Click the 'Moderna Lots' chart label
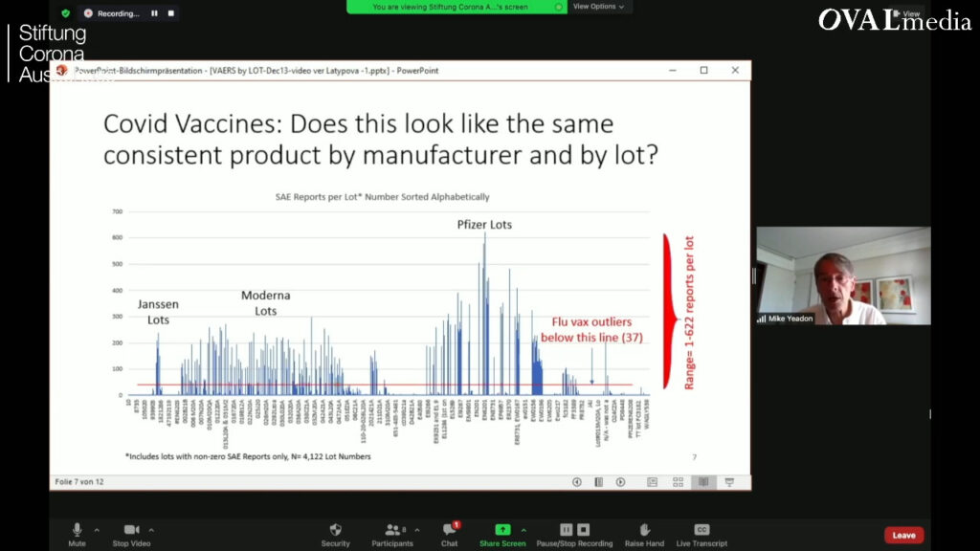The image size is (980, 551). click(x=266, y=303)
